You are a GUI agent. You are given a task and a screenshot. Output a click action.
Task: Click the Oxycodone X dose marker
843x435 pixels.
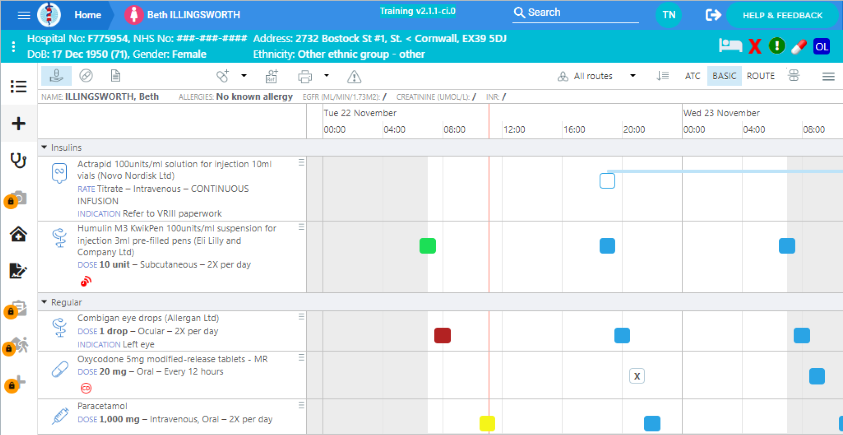click(637, 376)
